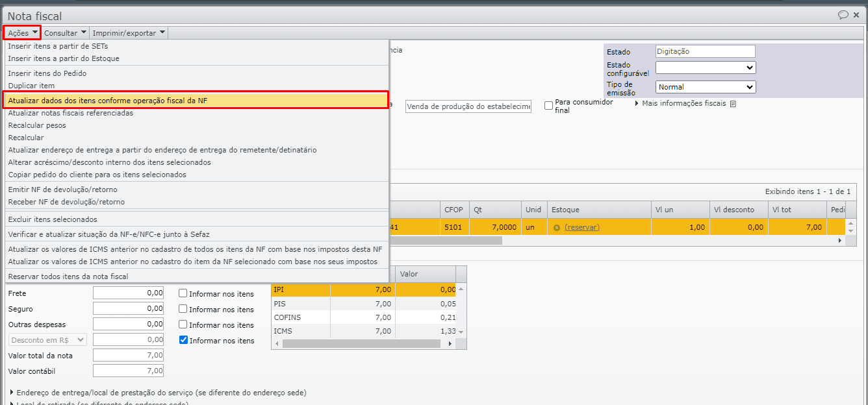This screenshot has width=868, height=405.
Task: Enable Informar nos itens for Outras despesas
Action: pyautogui.click(x=183, y=325)
